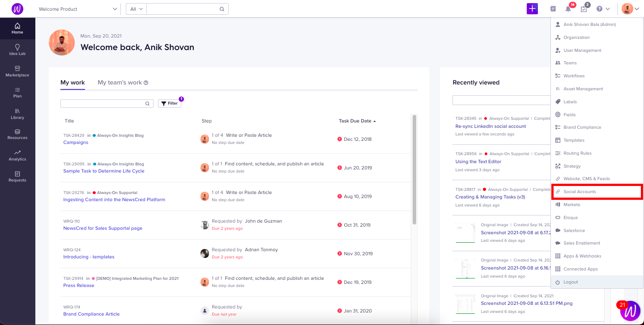Open the tasks checklist icon with 2 badge
The width and height of the screenshot is (644, 325).
tap(584, 8)
